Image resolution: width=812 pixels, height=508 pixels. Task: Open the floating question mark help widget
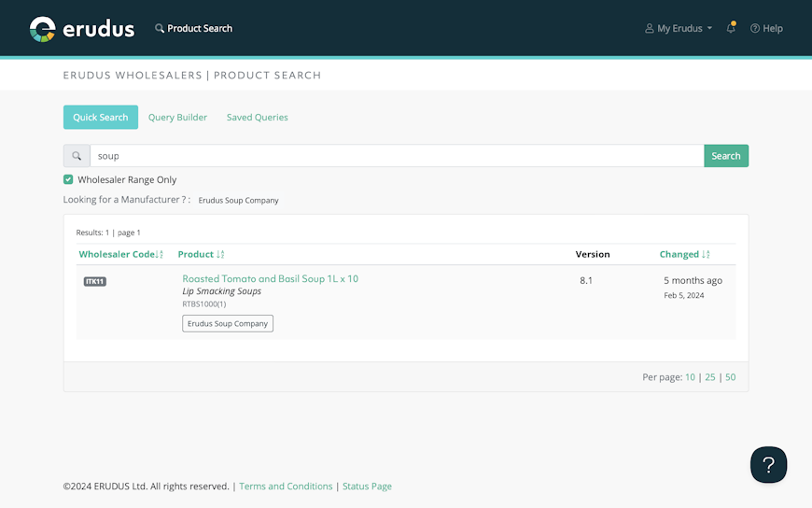click(768, 464)
